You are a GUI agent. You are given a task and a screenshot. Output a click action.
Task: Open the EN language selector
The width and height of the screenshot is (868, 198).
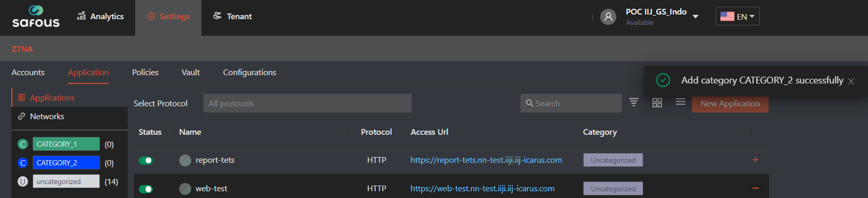737,16
